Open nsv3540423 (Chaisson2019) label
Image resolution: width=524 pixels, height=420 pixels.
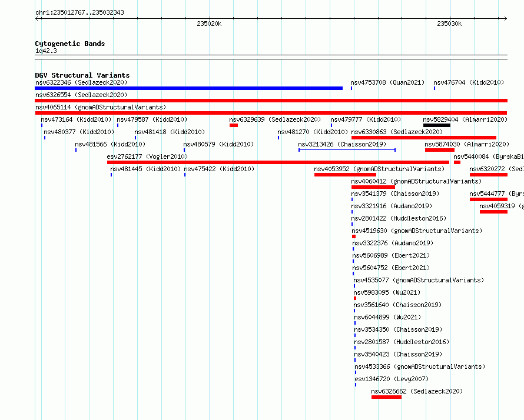tap(398, 354)
